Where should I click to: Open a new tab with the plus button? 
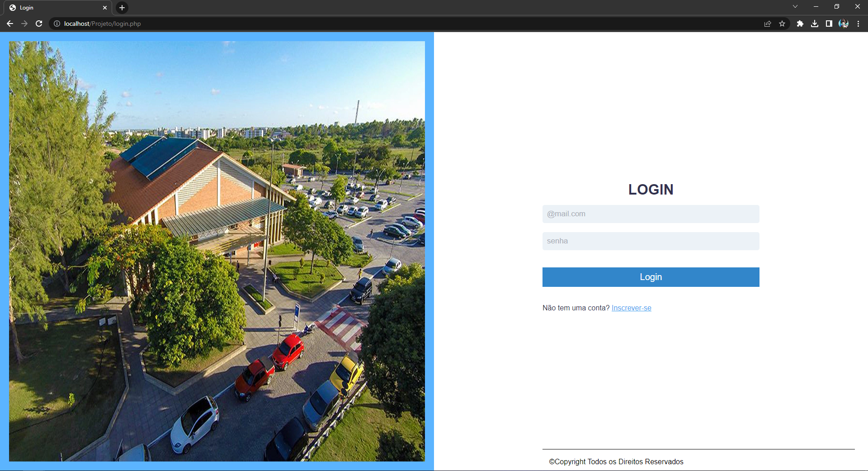[x=122, y=7]
